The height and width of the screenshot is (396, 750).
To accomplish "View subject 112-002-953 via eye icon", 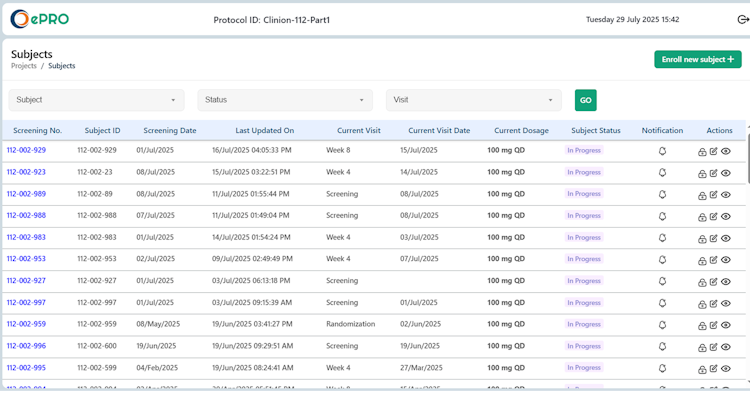I will pos(726,260).
